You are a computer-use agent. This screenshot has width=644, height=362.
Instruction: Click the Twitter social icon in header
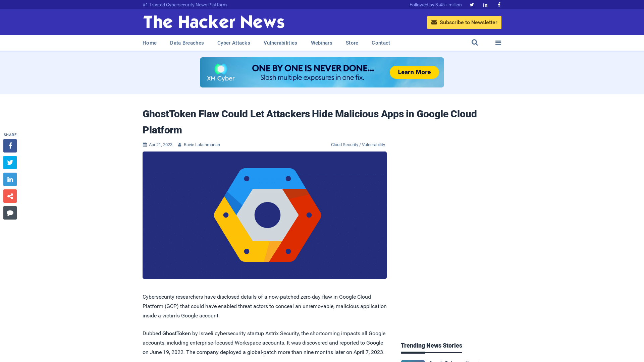tap(472, 4)
